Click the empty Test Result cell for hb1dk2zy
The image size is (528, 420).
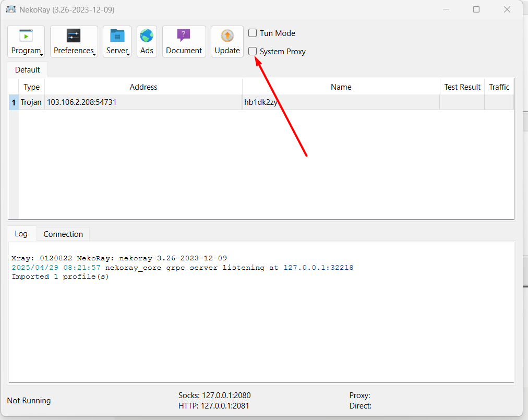(x=462, y=102)
